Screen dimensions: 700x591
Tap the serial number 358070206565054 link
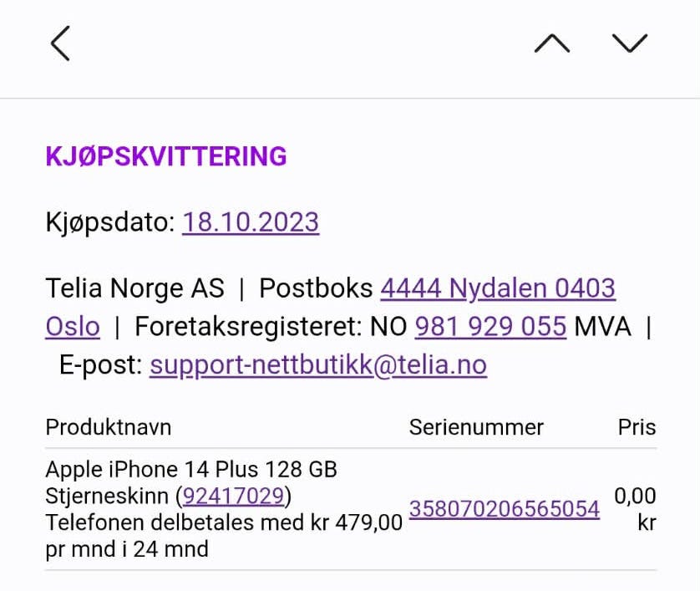(504, 509)
